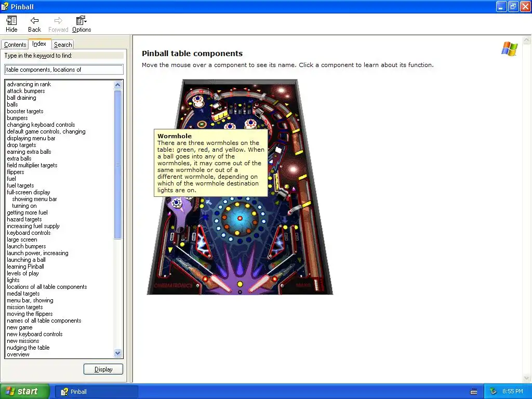Viewport: 532px width, 399px height.
Task: Click the plunger at table's bottom right
Action: pyautogui.click(x=316, y=284)
